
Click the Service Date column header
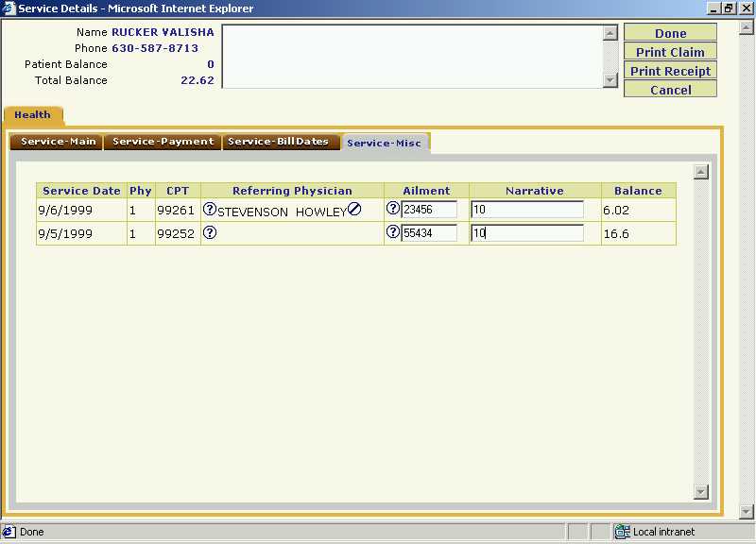click(x=81, y=191)
